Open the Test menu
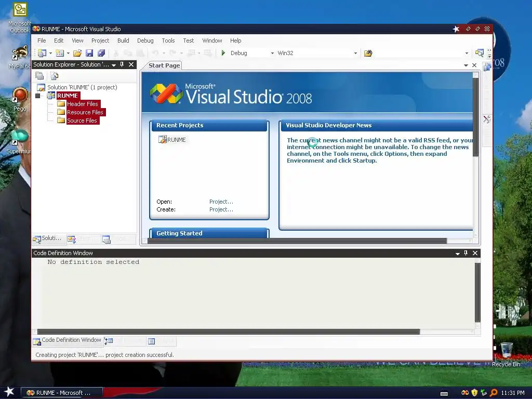The width and height of the screenshot is (532, 399). tap(188, 41)
